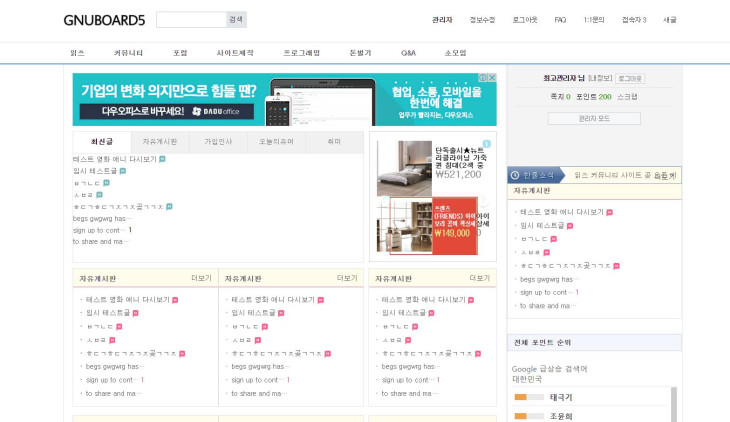Click the ad info icon on top banner
The image size is (730, 422).
pyautogui.click(x=481, y=78)
